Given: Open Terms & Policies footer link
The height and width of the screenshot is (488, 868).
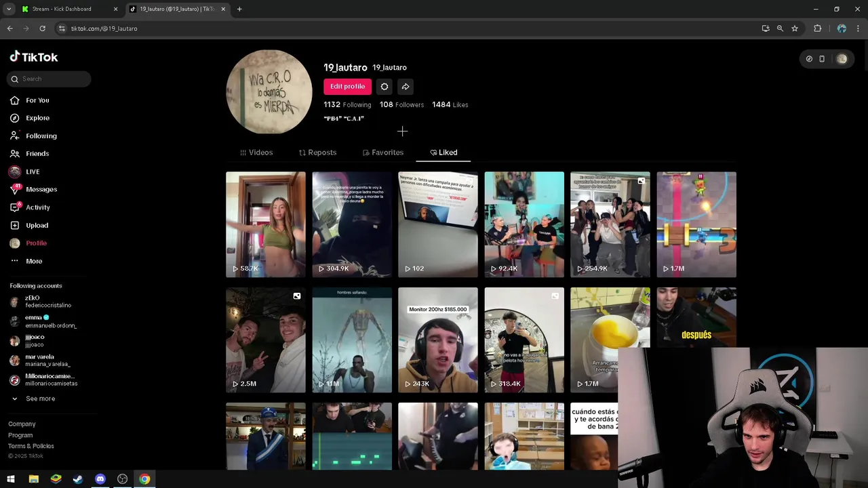Looking at the screenshot, I should (x=31, y=446).
